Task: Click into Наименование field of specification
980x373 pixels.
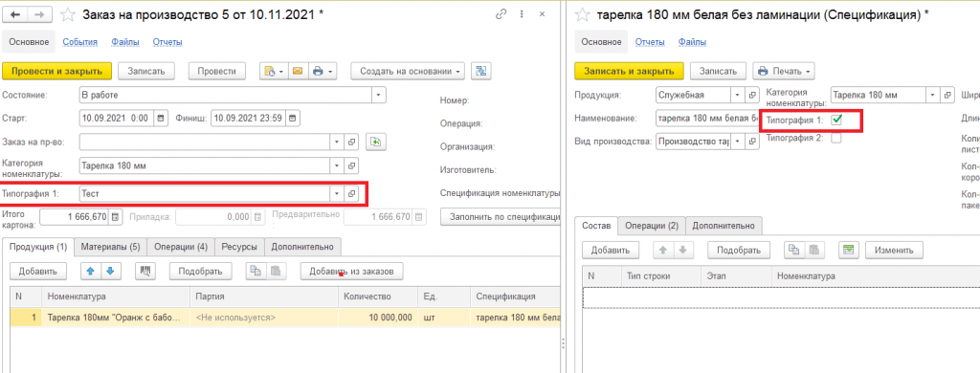Action: coord(707,118)
